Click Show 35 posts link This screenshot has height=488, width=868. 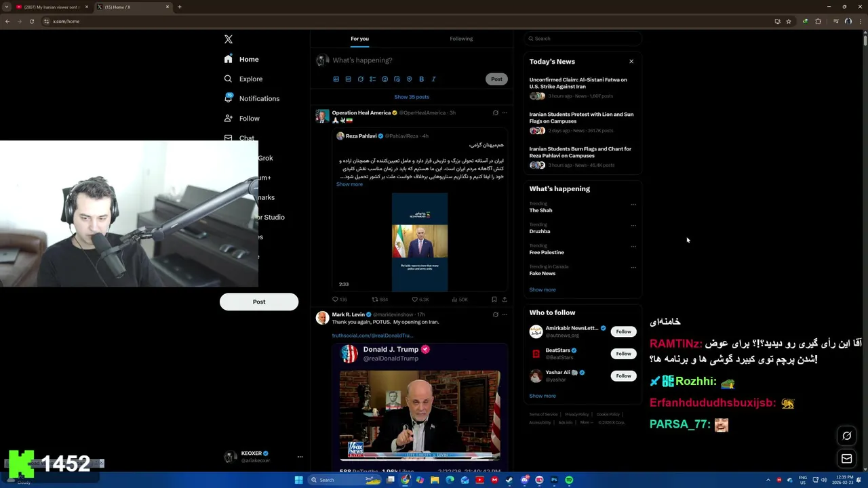(x=412, y=97)
